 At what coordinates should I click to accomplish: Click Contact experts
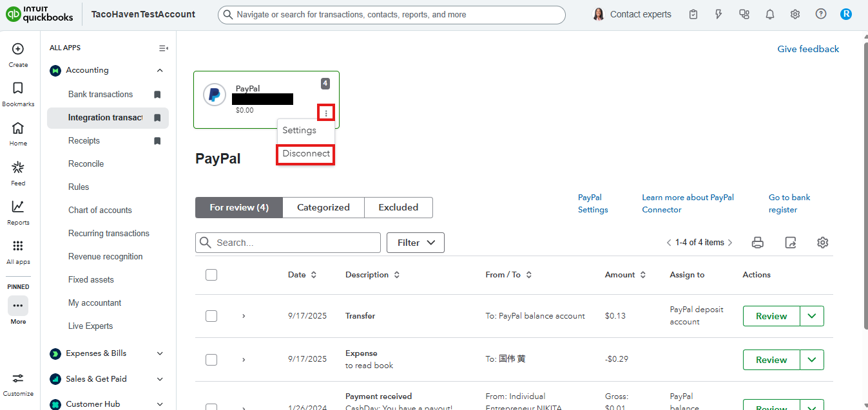[x=632, y=14]
